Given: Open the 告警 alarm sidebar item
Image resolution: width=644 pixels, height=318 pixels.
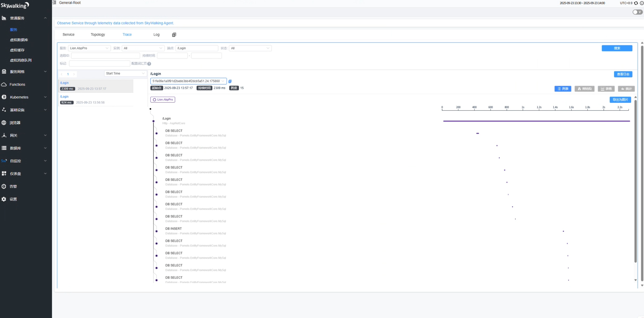Looking at the screenshot, I should pyautogui.click(x=13, y=186).
